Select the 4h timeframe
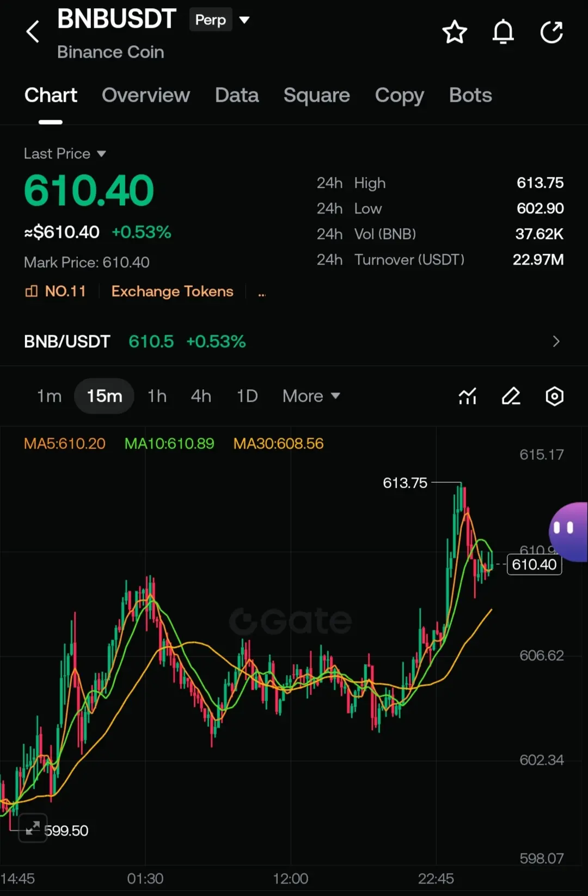 pyautogui.click(x=201, y=396)
